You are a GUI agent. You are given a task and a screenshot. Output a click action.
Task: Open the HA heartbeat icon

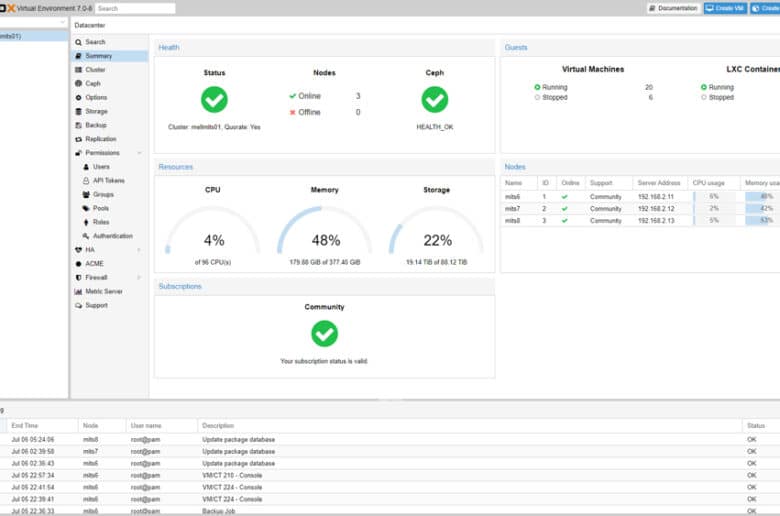click(x=78, y=250)
